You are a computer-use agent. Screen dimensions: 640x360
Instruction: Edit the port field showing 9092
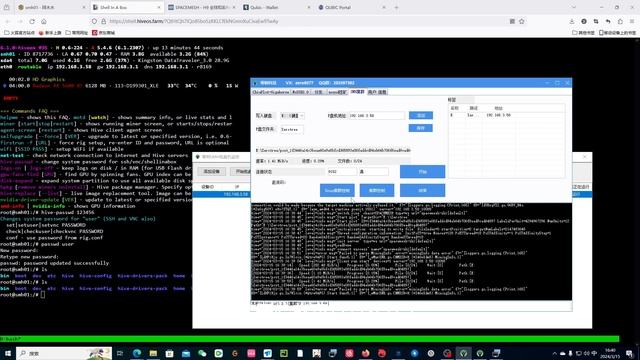[342, 172]
